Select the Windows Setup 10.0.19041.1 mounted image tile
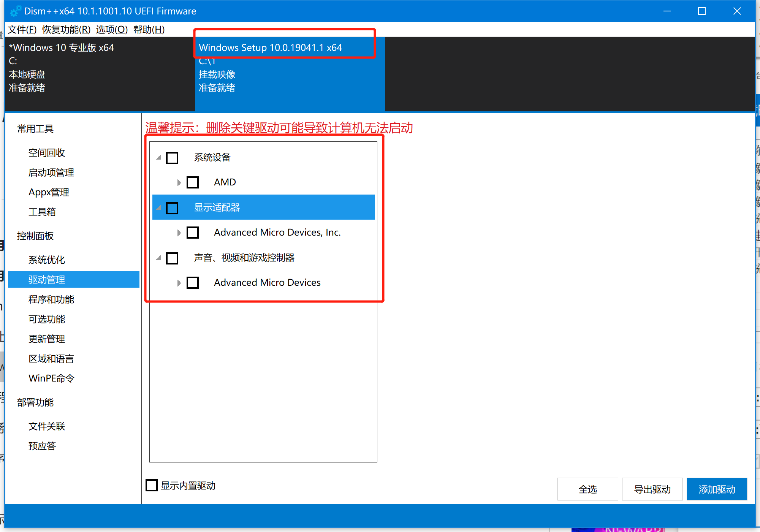The height and width of the screenshot is (532, 760). point(290,74)
